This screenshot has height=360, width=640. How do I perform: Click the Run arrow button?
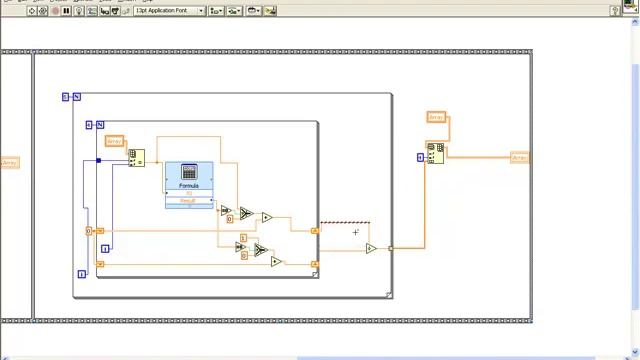[31, 11]
